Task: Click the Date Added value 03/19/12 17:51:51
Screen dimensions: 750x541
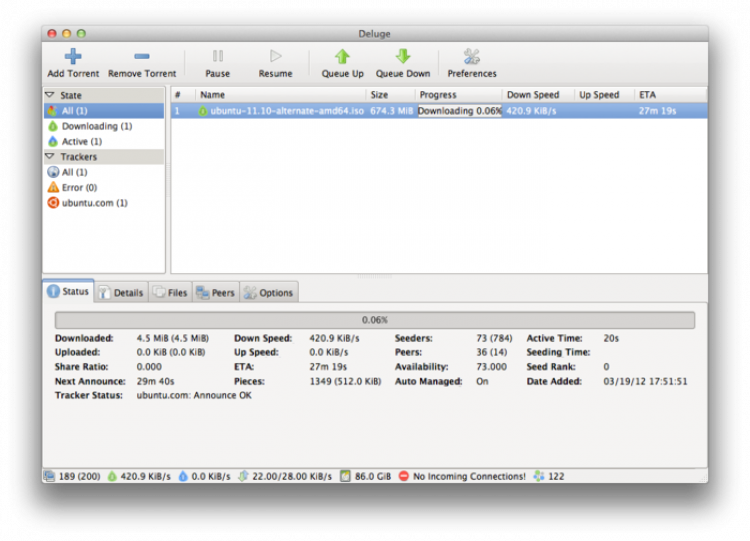Action: pyautogui.click(x=645, y=381)
